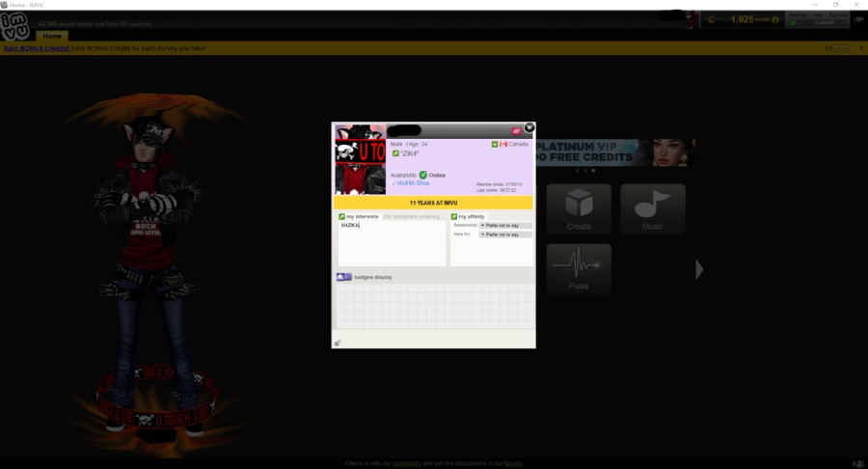This screenshot has height=469, width=868.
Task: Open the Relationship dropdown
Action: (x=505, y=226)
